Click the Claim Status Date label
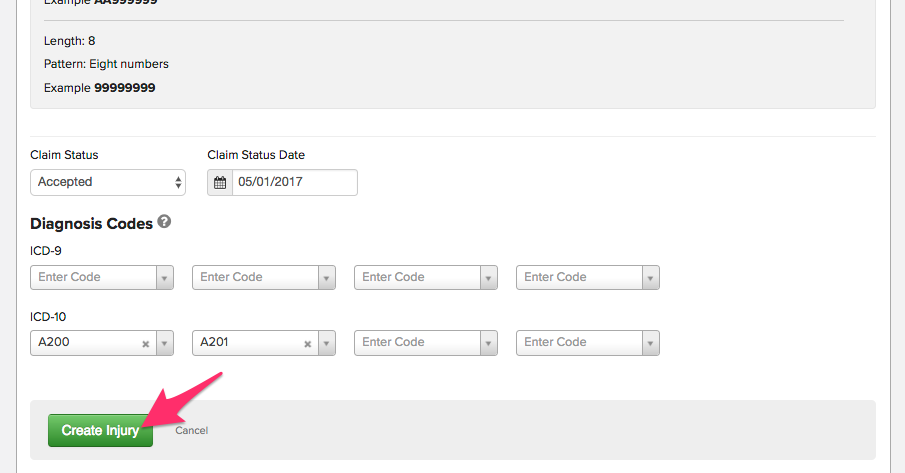This screenshot has height=473, width=905. click(256, 155)
